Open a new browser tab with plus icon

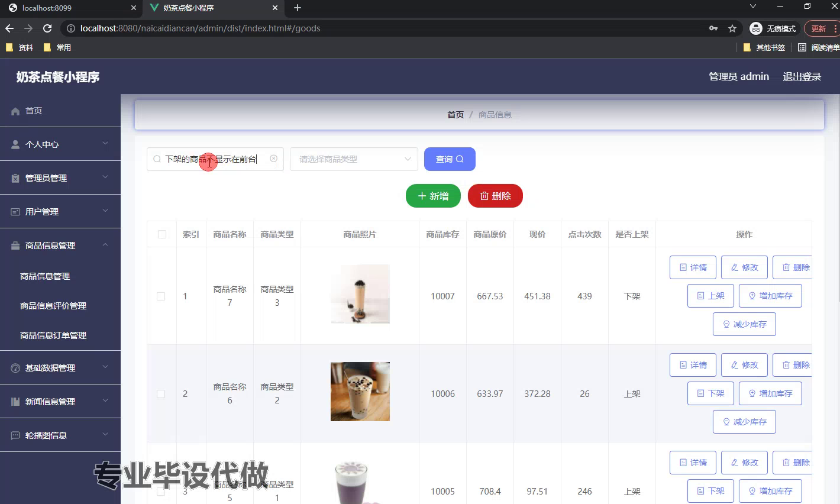pos(298,8)
